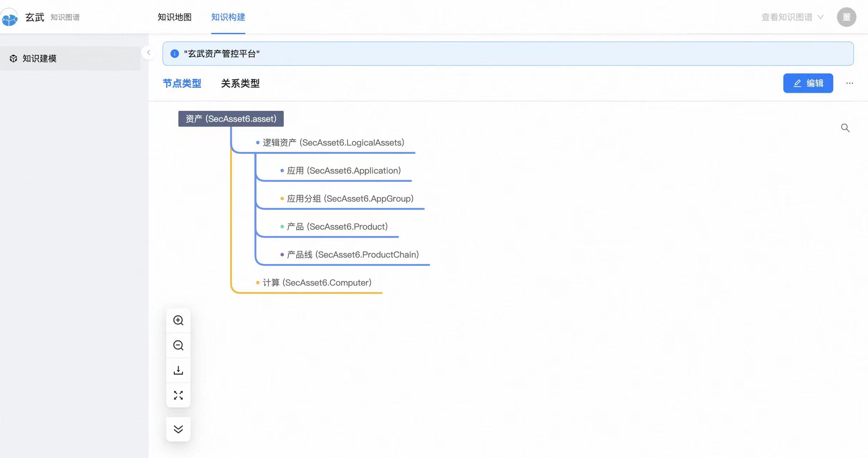The width and height of the screenshot is (868, 458).
Task: Collapse the canvas toolbar with double chevron
Action: tap(178, 429)
